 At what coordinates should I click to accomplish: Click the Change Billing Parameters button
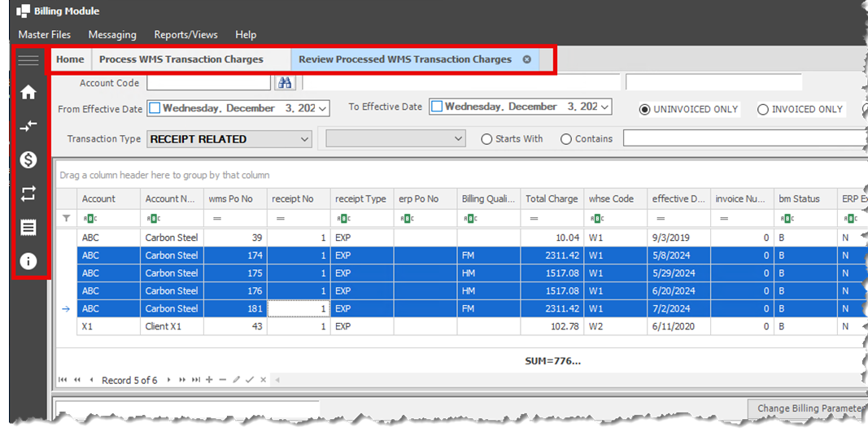(807, 408)
